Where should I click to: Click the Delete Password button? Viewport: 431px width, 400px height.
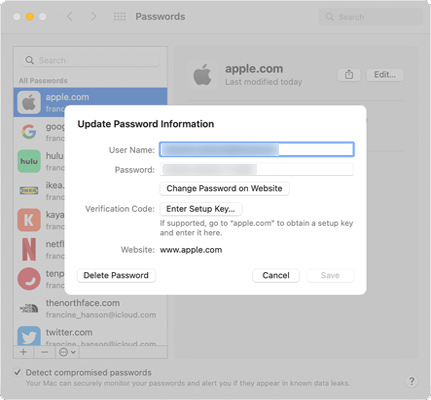coord(116,275)
